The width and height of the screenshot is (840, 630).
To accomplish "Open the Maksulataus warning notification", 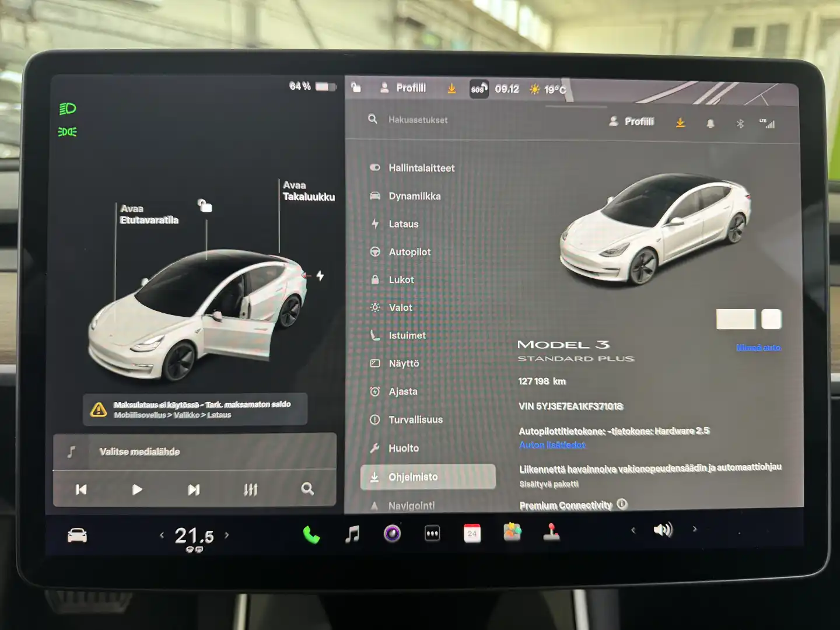I will 195,409.
